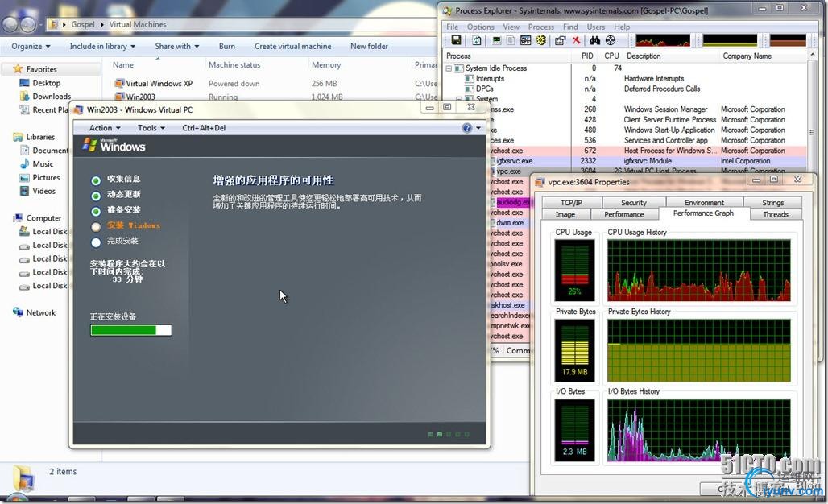Expand the Organize dropdown in Explorer
Viewport: 828px width, 504px height.
point(31,47)
